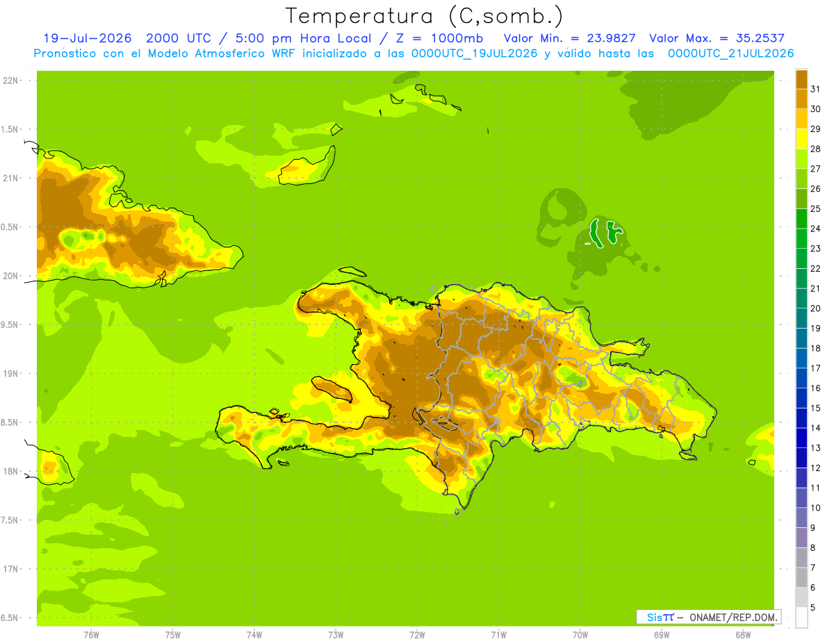Pick the green legend swatch between 23 and 24
The image size is (834, 644).
click(x=801, y=238)
